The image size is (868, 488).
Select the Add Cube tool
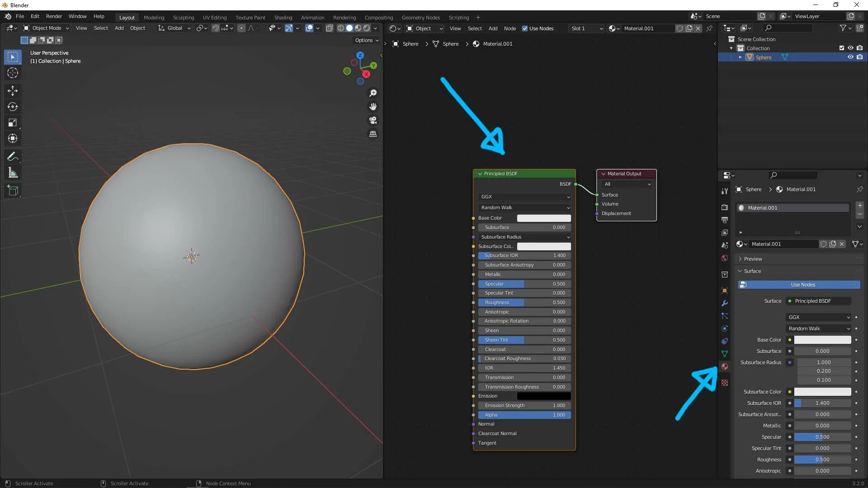[x=13, y=191]
